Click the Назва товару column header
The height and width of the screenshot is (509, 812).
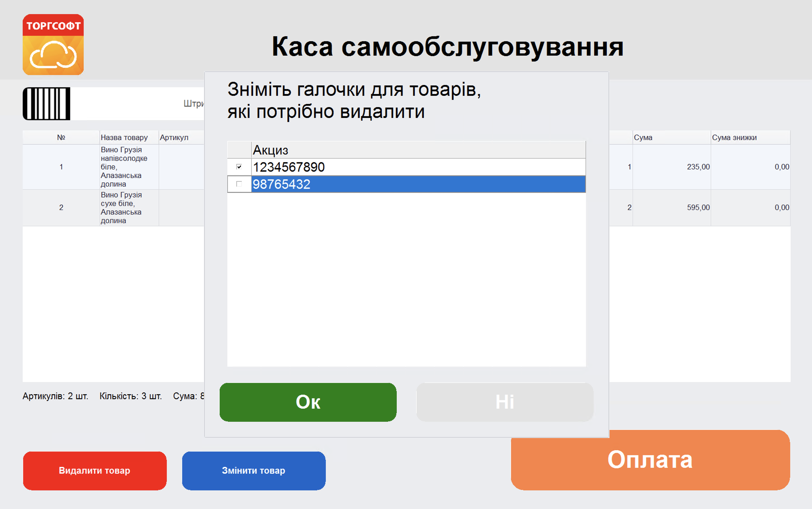(x=124, y=137)
